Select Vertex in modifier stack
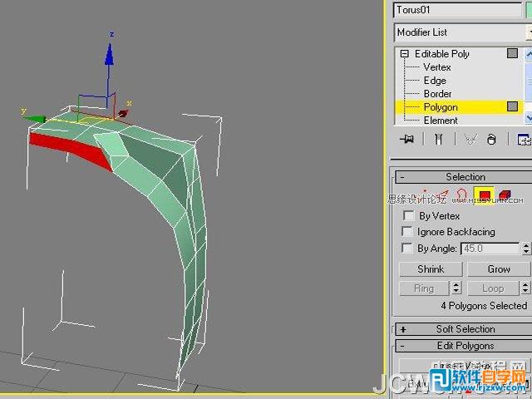This screenshot has width=532, height=399. pyautogui.click(x=437, y=67)
